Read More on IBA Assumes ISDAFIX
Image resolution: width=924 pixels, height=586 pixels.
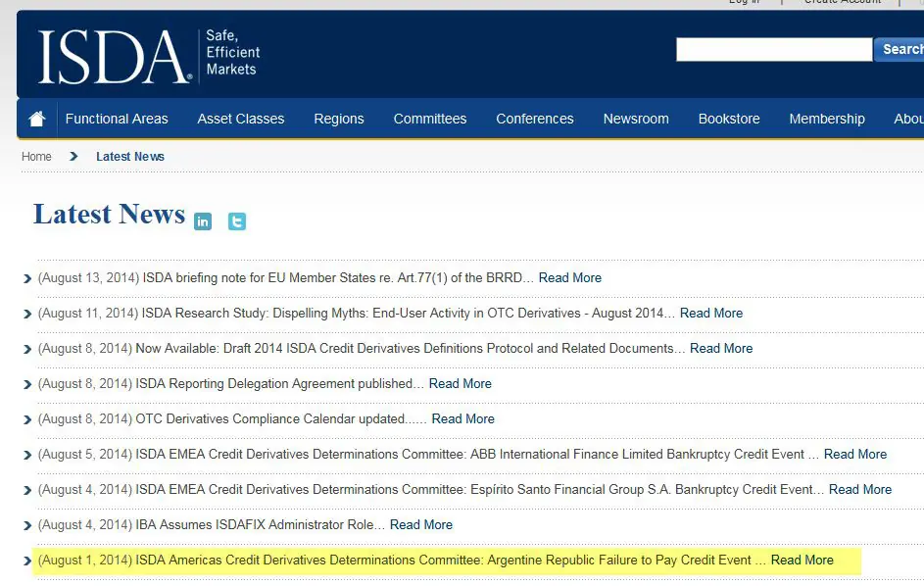pyautogui.click(x=421, y=524)
